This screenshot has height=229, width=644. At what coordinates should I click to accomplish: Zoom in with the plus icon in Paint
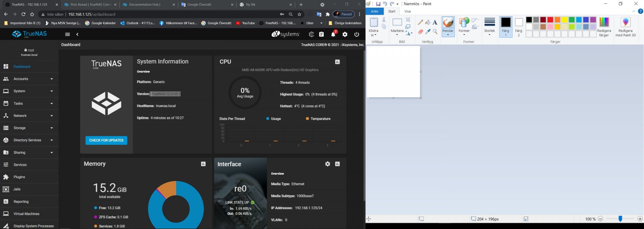(640, 219)
